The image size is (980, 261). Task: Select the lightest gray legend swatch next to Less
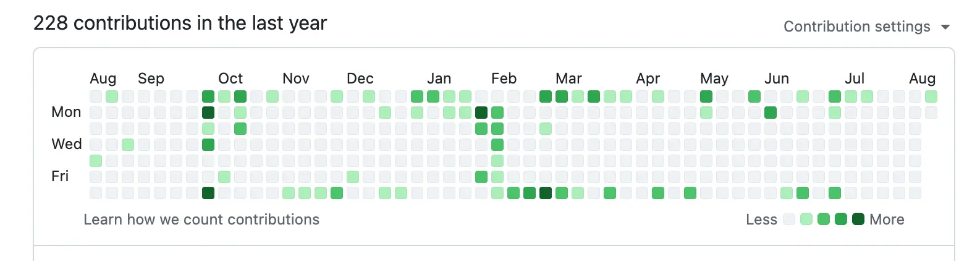click(789, 219)
